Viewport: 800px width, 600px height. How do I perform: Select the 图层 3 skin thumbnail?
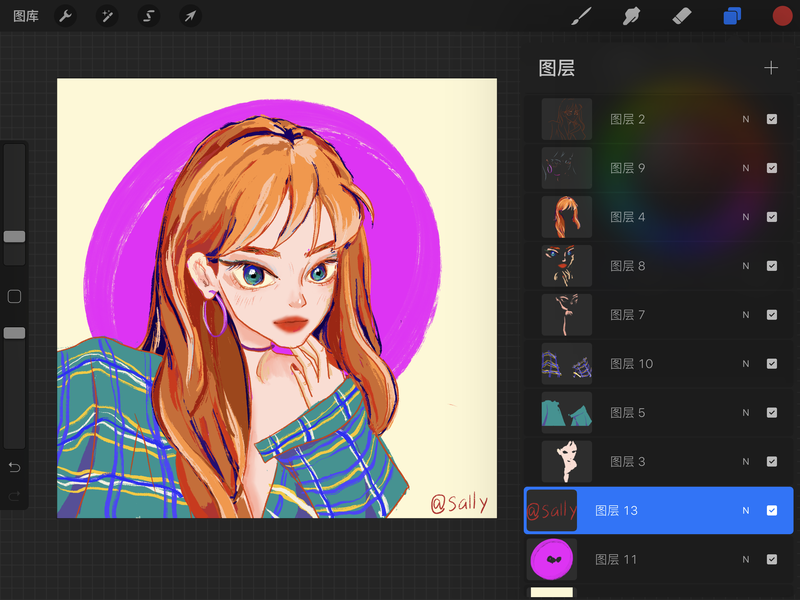coord(567,462)
